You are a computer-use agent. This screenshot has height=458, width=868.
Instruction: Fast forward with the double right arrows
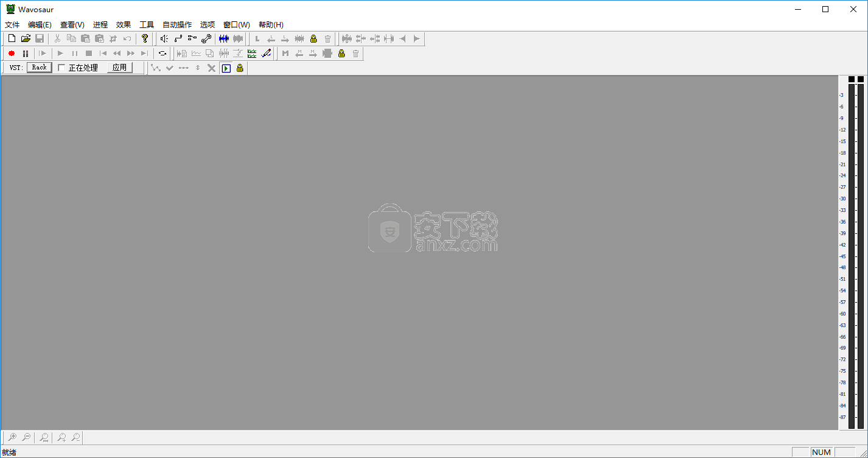131,54
